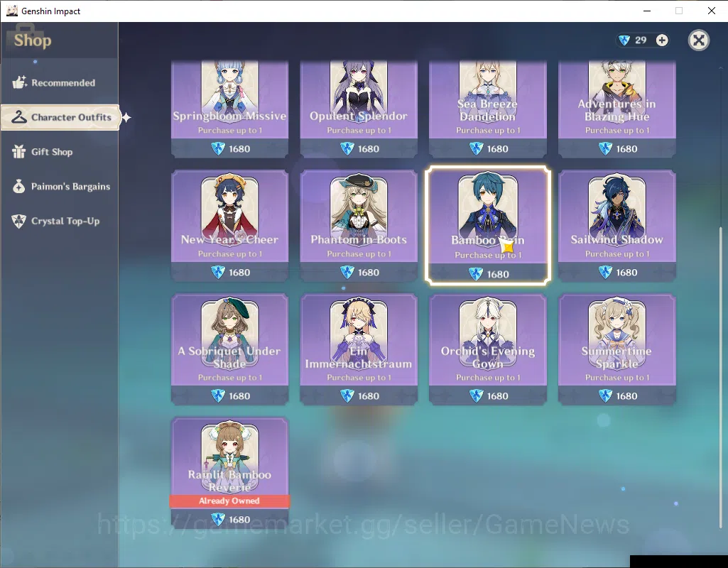Screen dimensions: 728x568
Task: Click the Shop header title
Action: tap(33, 40)
